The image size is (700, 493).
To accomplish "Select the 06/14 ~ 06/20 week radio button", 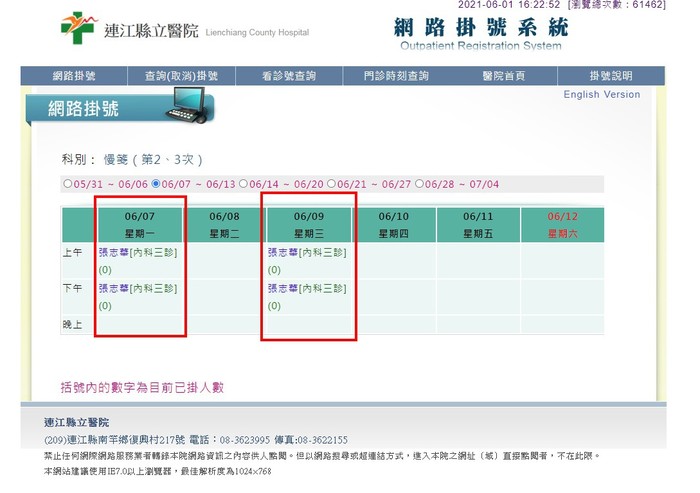I will 243,184.
